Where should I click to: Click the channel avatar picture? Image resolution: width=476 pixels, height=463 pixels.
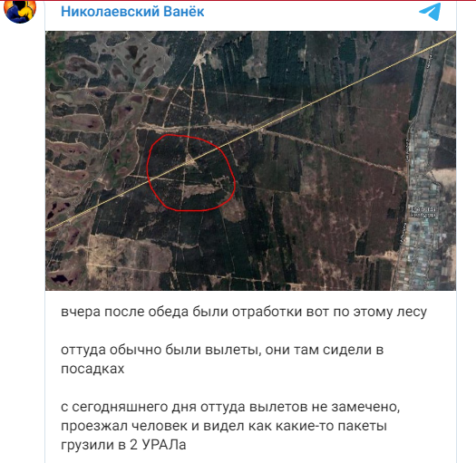[x=20, y=11]
